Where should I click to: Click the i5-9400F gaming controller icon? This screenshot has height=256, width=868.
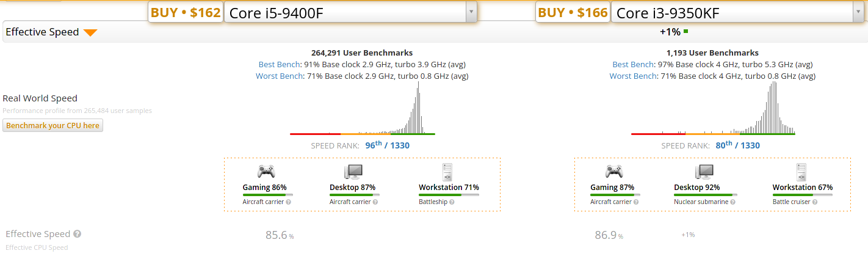pos(266,172)
